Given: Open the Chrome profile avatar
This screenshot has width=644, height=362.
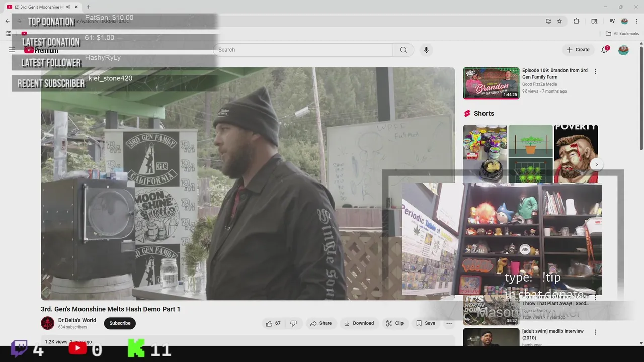Looking at the screenshot, I should pyautogui.click(x=624, y=21).
